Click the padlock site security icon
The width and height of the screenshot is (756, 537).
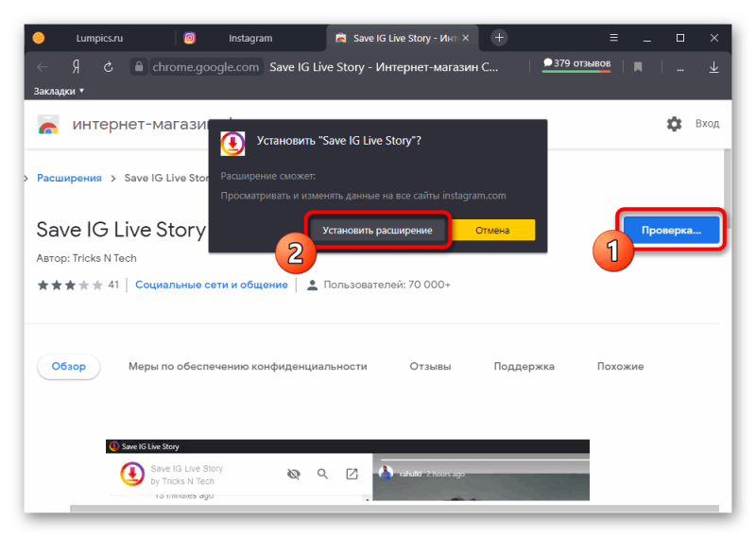(x=139, y=66)
